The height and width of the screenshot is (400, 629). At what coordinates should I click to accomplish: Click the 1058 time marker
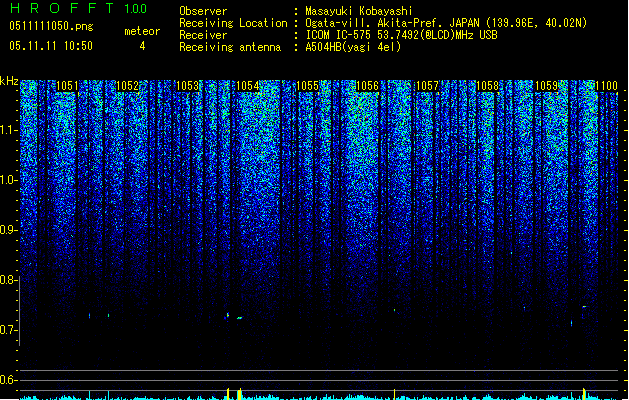(x=487, y=86)
